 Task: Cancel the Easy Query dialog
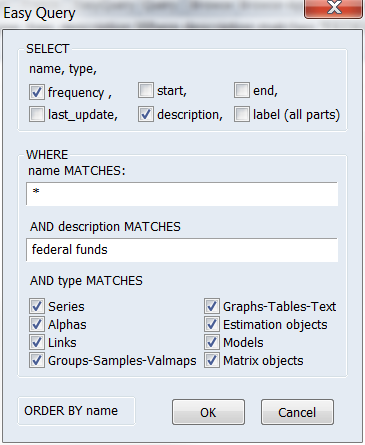pyautogui.click(x=297, y=412)
